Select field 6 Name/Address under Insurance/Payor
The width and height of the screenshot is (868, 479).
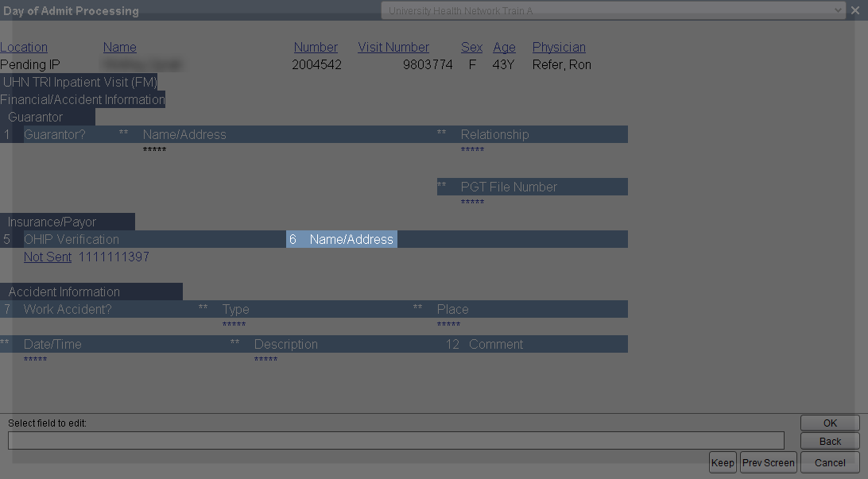[342, 240]
